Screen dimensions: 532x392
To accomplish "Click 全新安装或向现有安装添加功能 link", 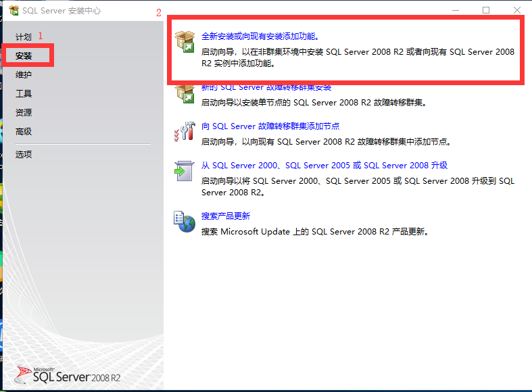I will point(260,36).
